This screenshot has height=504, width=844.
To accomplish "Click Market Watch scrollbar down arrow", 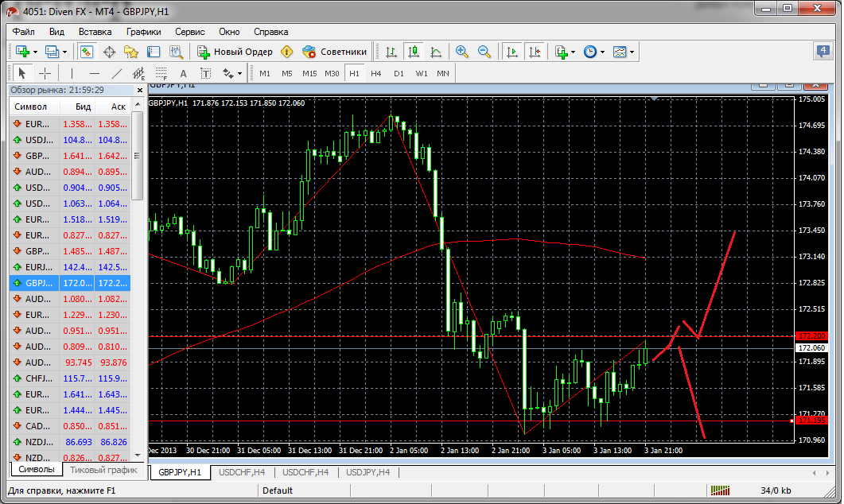I will click(x=138, y=455).
